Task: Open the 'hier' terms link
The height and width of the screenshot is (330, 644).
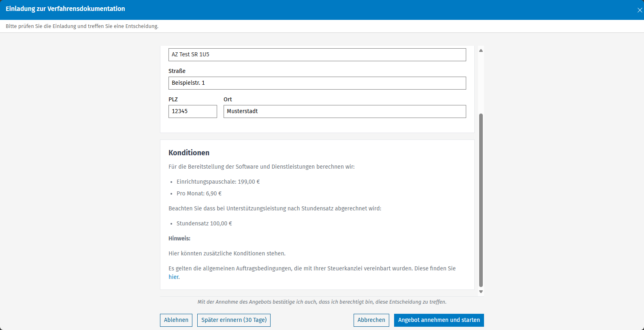Action: point(173,277)
